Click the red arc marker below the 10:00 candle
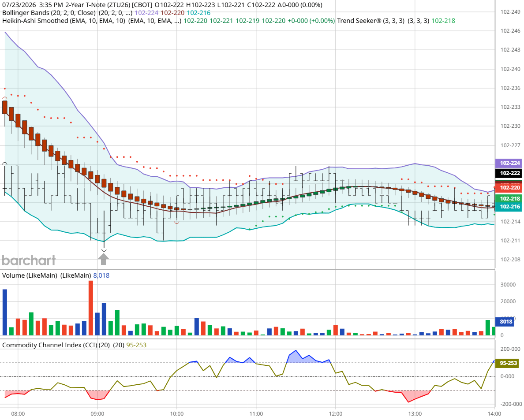 177,223
